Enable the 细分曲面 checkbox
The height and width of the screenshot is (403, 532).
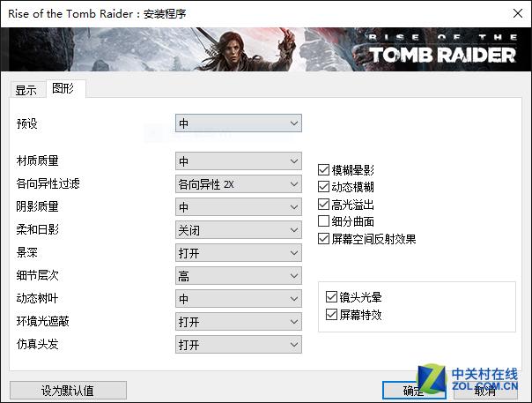pos(323,221)
